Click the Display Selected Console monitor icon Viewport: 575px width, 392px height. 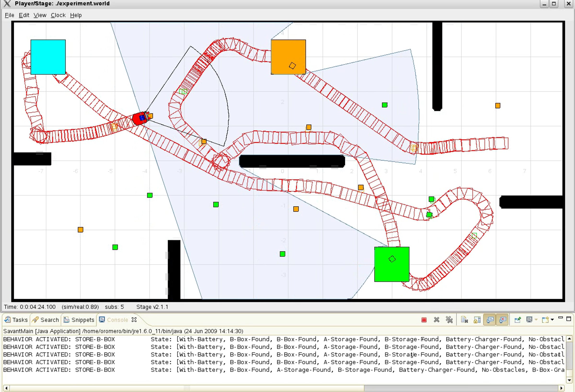click(x=529, y=320)
